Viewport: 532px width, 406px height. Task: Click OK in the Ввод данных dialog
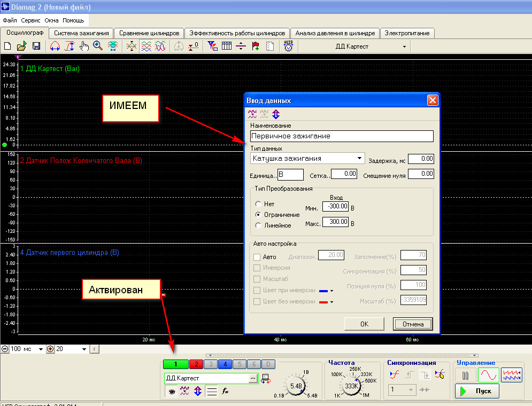pyautogui.click(x=365, y=324)
